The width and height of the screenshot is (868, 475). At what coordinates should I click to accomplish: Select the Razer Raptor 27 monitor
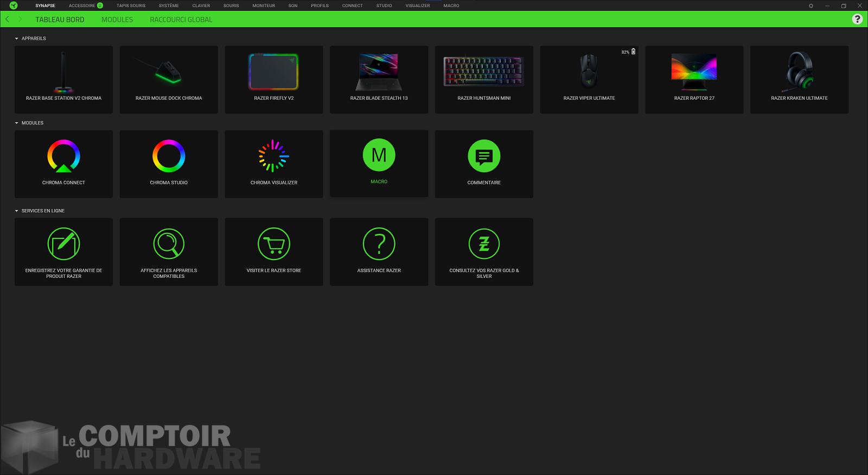tap(694, 80)
